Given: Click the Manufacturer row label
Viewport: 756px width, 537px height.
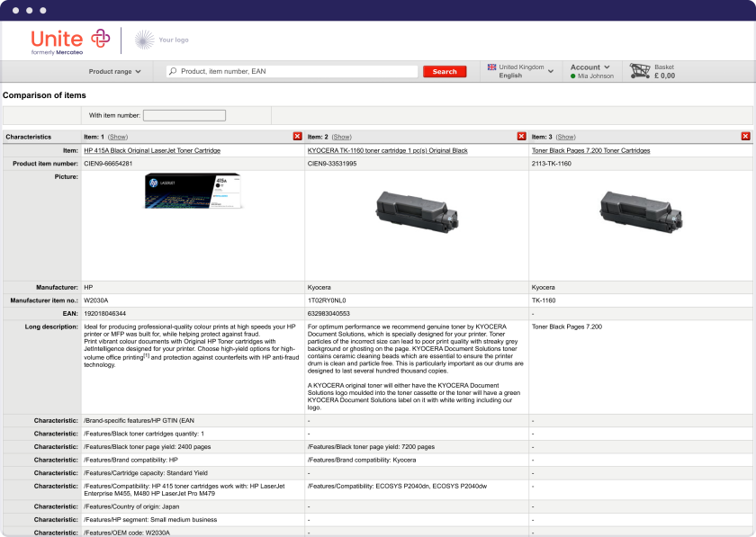Looking at the screenshot, I should pyautogui.click(x=57, y=287).
